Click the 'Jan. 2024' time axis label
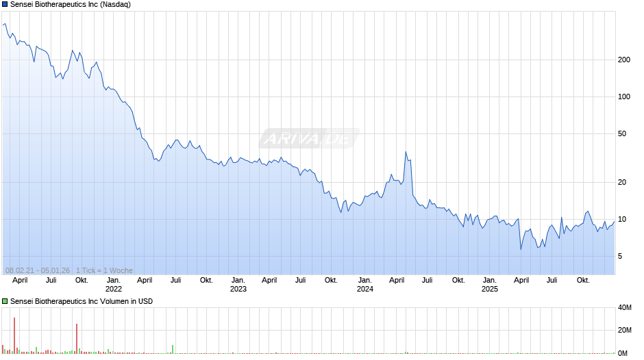 coord(364,285)
